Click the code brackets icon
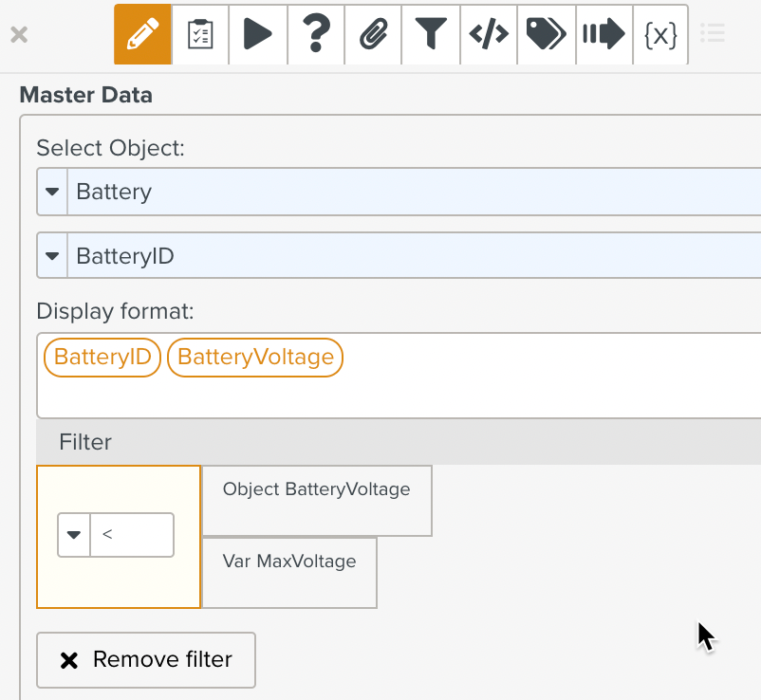 point(489,35)
